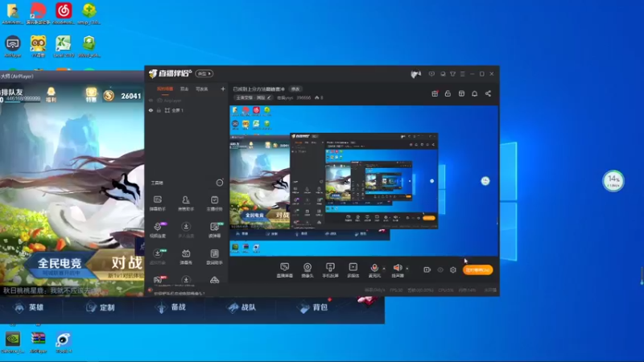Expand toolbox more options circle button

pos(220,183)
